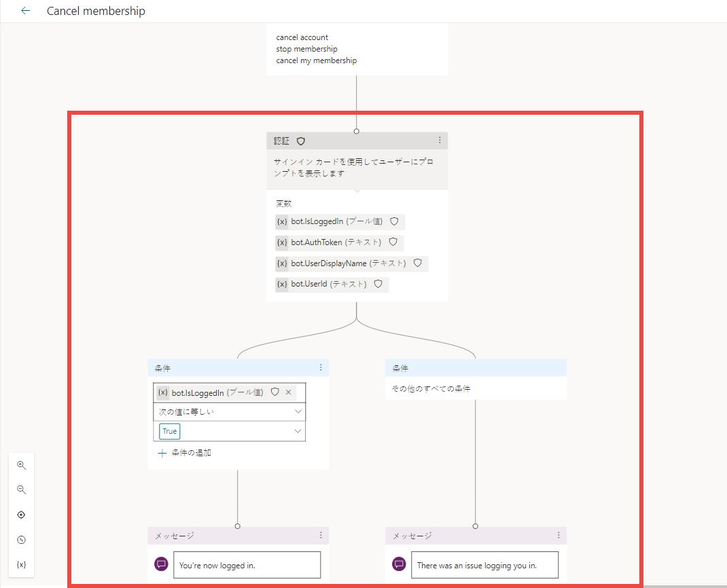Click the connector circle above the 認証 node
The width and height of the screenshot is (727, 588).
pos(357,131)
